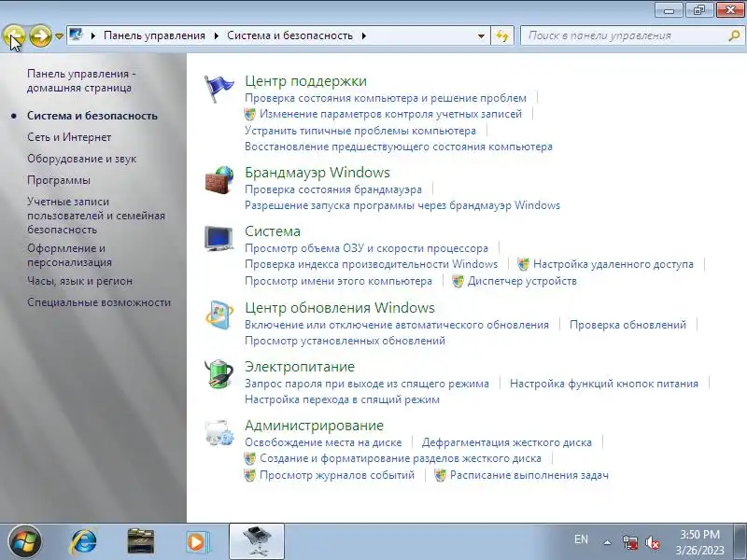Click Устранить типичные проблемы компьютера
747x560 pixels.
coord(360,131)
